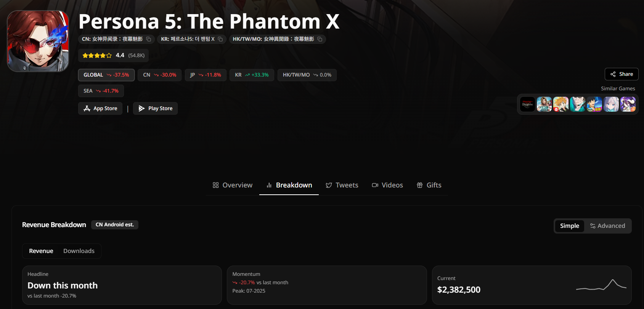Image resolution: width=644 pixels, height=309 pixels.
Task: Click the Current revenue sparkline chart
Action: point(601,285)
